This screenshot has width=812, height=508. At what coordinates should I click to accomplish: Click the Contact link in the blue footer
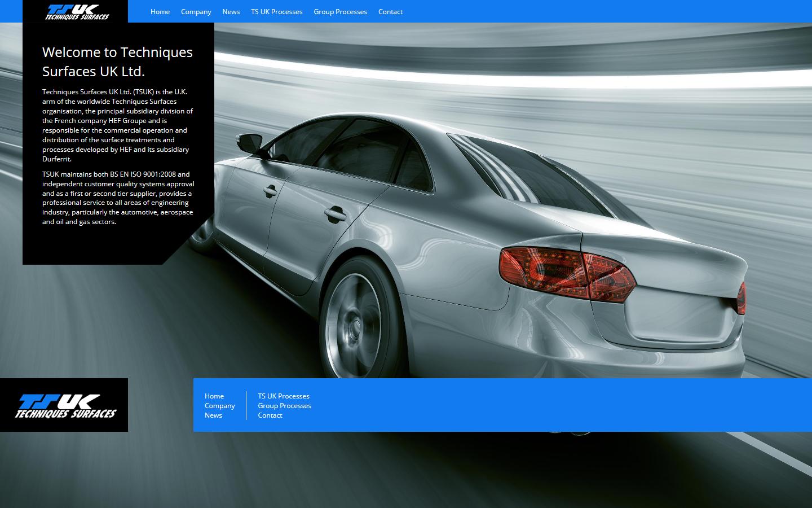270,415
